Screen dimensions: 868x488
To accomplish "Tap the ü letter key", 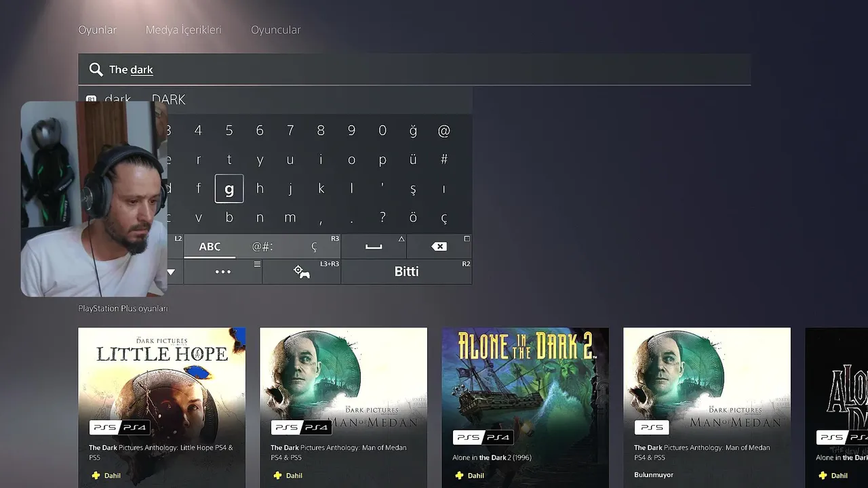I will pyautogui.click(x=413, y=160).
